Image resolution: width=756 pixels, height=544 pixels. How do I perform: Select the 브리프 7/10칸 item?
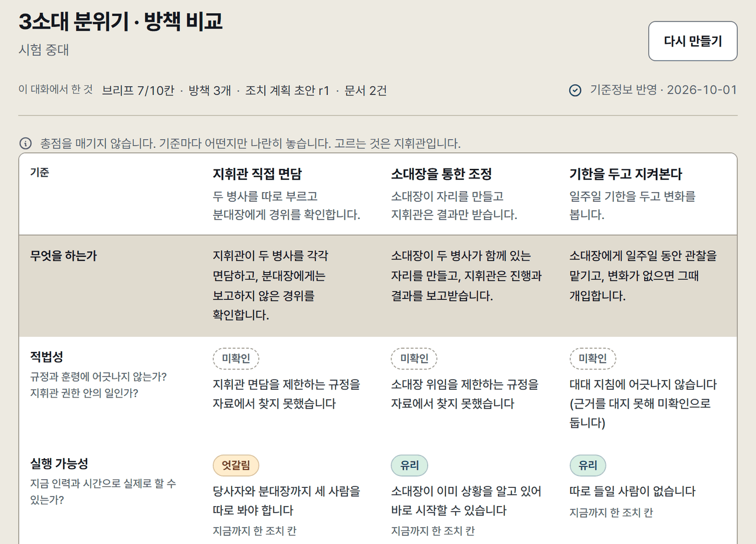coord(138,90)
